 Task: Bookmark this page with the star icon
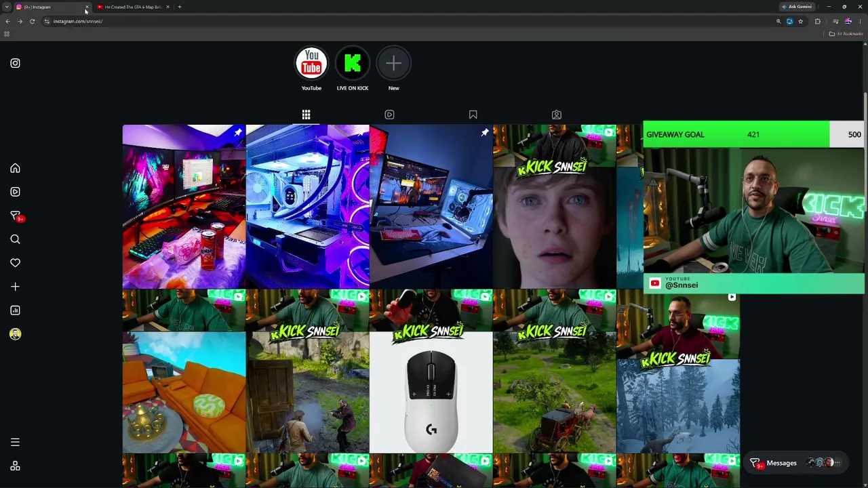800,21
